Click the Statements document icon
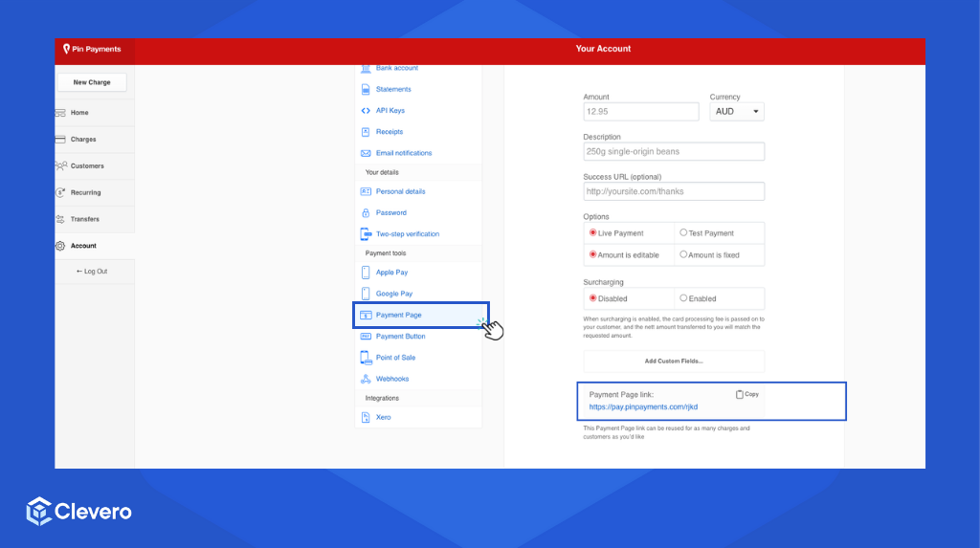This screenshot has width=980, height=548. 366,89
